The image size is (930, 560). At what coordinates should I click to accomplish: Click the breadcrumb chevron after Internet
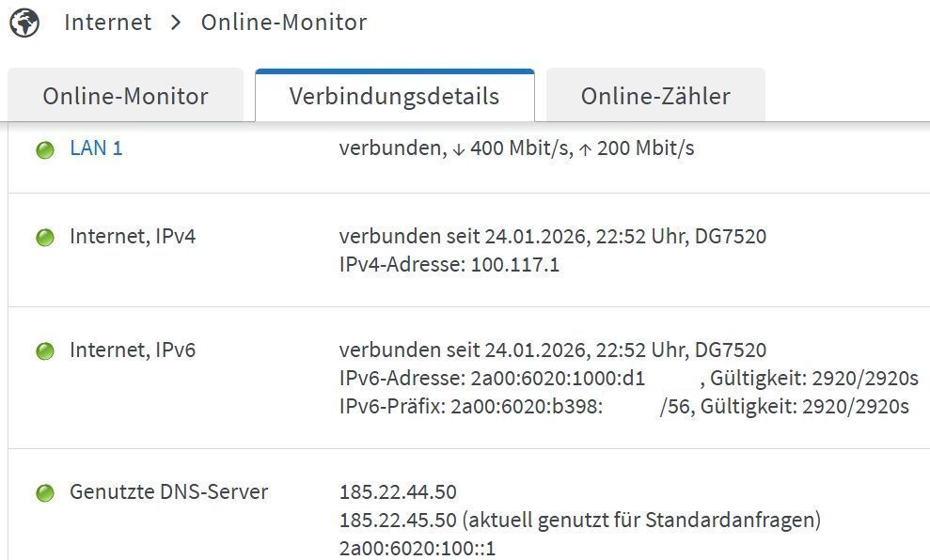176,23
